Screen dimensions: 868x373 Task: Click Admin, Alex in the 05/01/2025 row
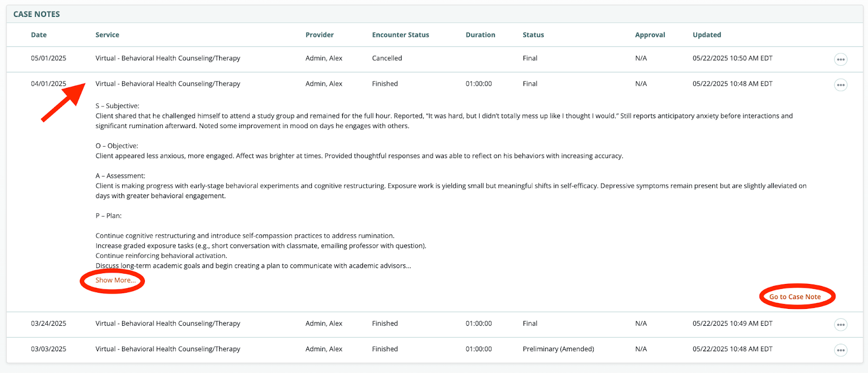[324, 58]
